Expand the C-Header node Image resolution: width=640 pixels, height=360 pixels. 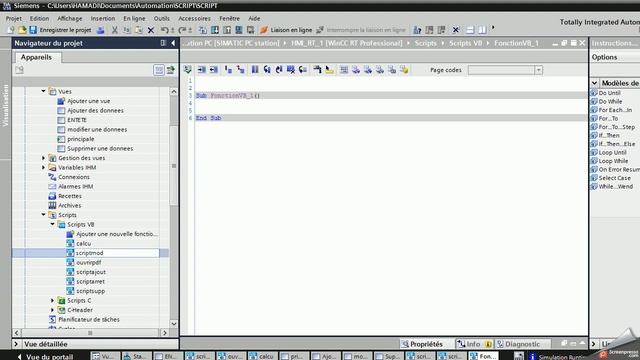click(x=52, y=310)
